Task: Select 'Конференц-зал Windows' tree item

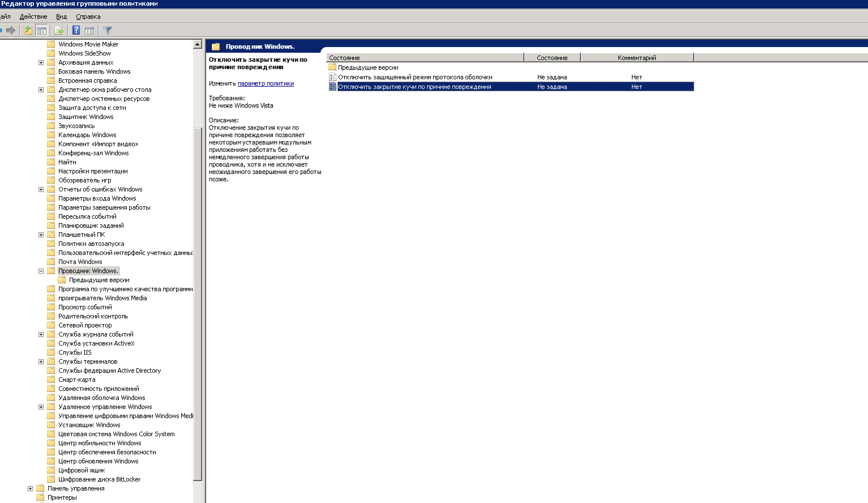Action: click(93, 153)
